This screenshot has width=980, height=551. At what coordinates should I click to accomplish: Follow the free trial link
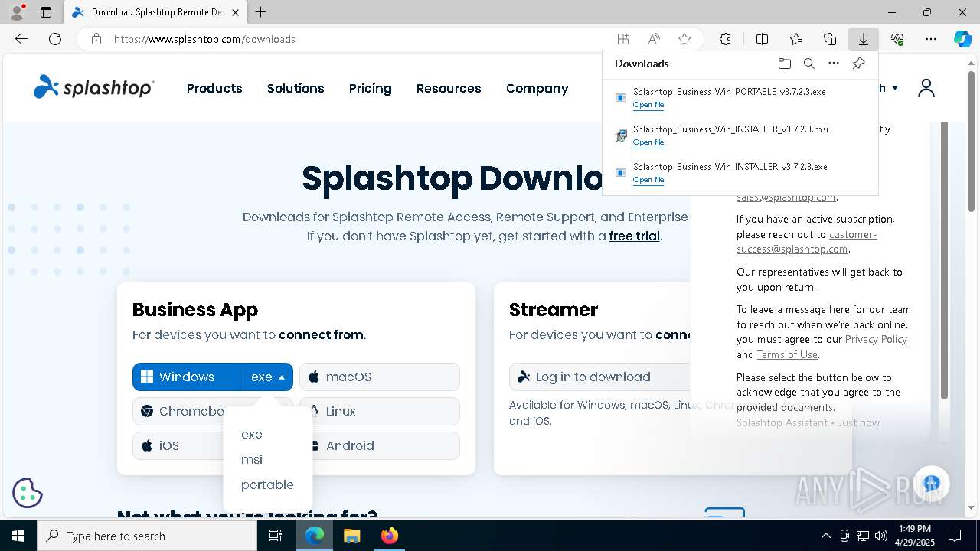[x=634, y=236]
